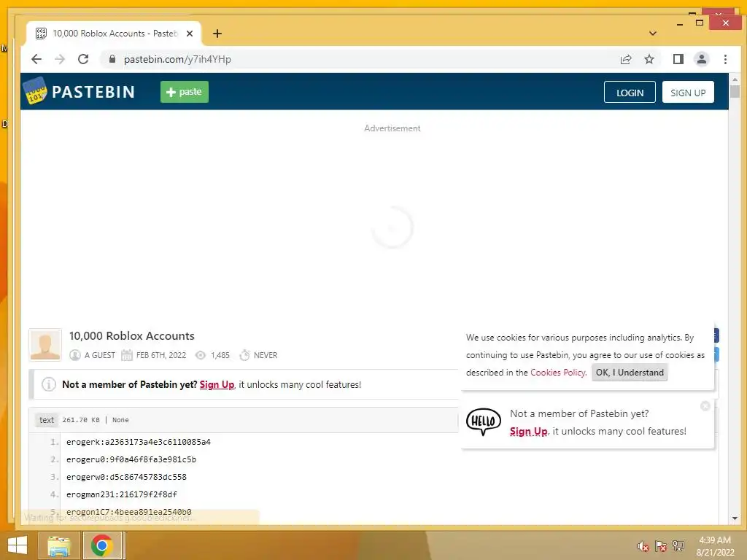Open Action Center flag tray icon
Viewport: 747px width, 560px height.
point(660,546)
